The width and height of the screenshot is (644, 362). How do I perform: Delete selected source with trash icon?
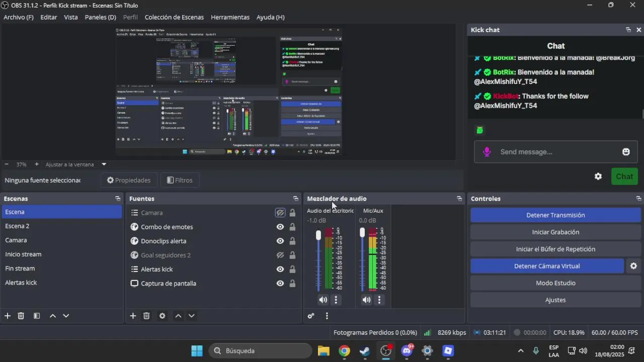[146, 316]
